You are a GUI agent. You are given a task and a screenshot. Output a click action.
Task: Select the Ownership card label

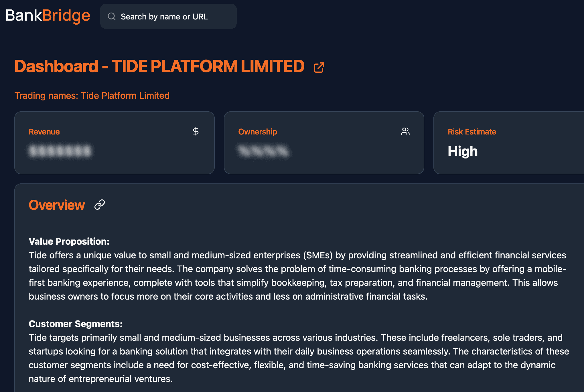(257, 132)
